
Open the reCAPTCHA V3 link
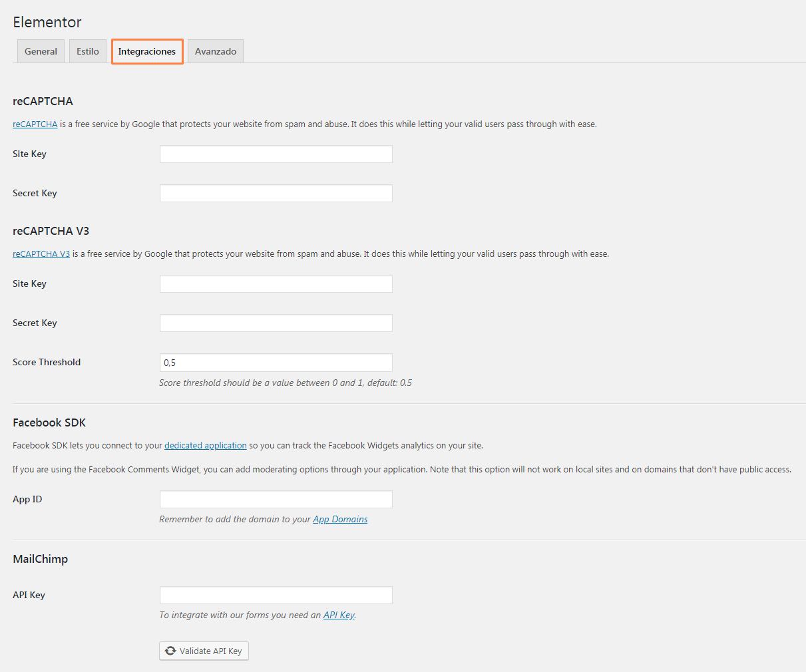[x=41, y=254]
